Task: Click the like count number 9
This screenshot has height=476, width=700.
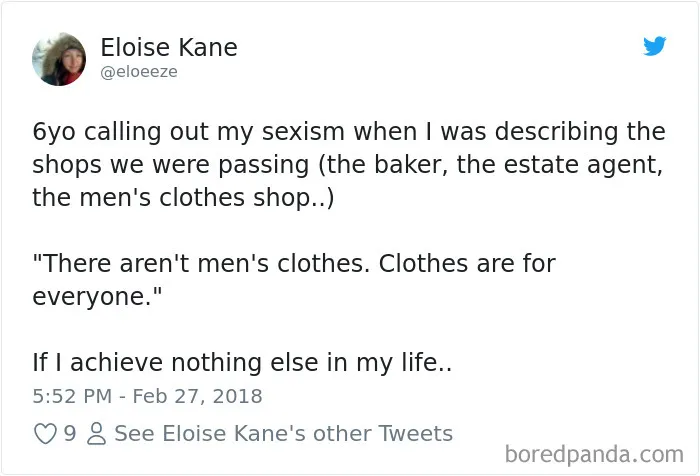Action: 70,433
